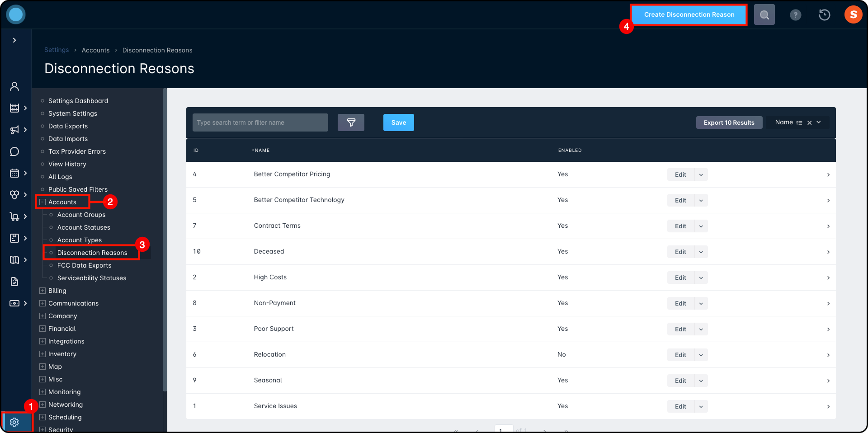This screenshot has width=868, height=433.
Task: Open the megaphone marketing icon in sidebar
Action: tap(14, 130)
